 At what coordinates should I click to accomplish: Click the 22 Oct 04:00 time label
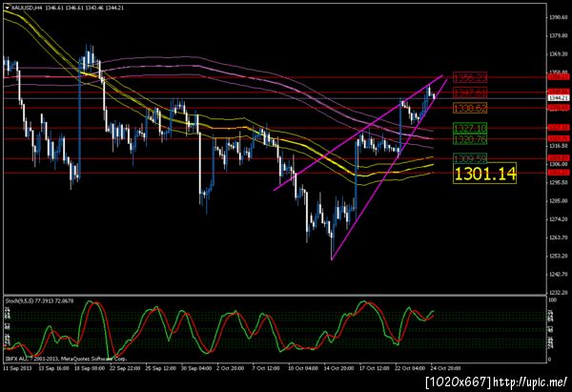(x=410, y=368)
